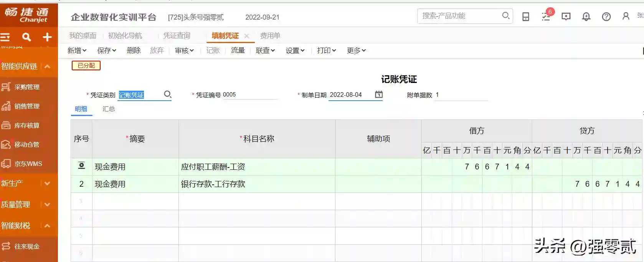Click the 删除 button in the toolbar
Viewport: 644px width, 262px height.
click(x=134, y=50)
